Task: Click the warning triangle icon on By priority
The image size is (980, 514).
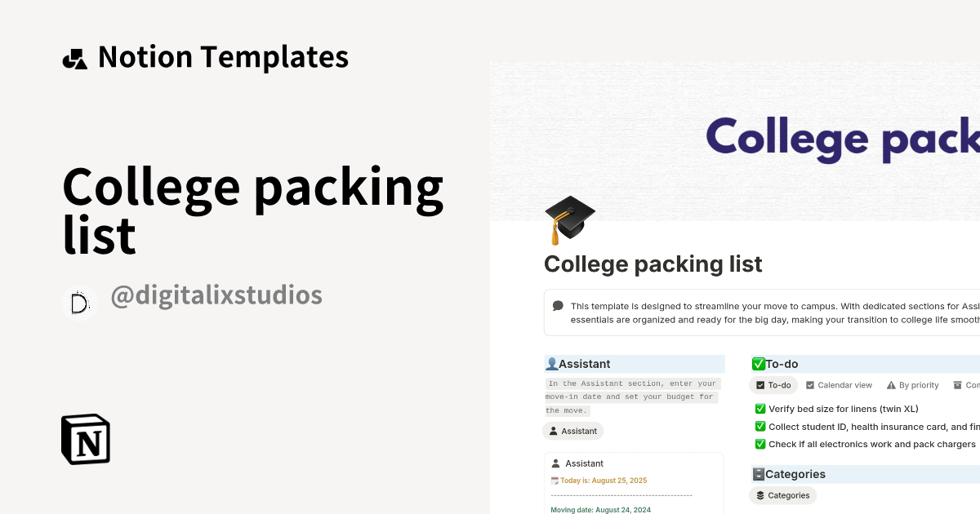Action: [891, 385]
